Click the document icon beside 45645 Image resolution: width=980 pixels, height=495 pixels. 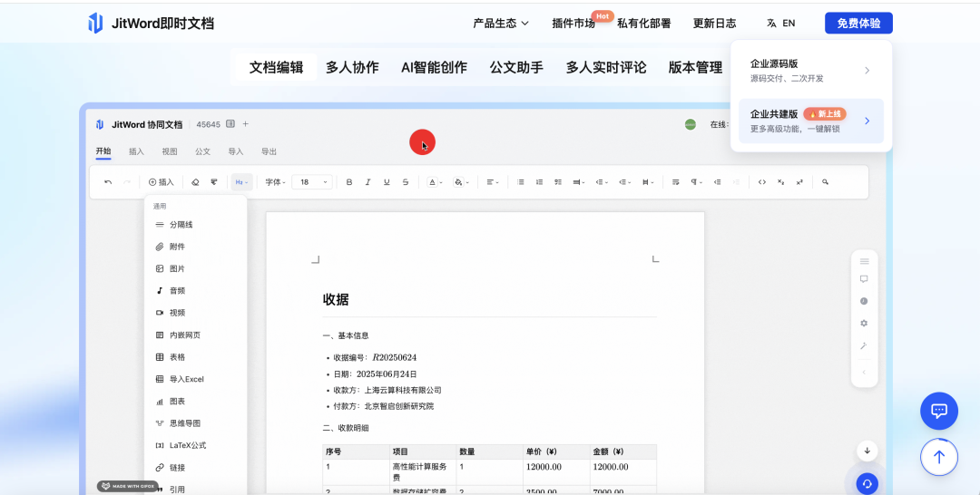coord(230,124)
